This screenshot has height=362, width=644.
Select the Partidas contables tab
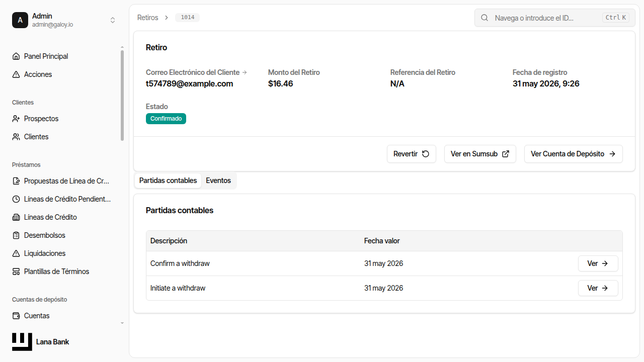(168, 180)
